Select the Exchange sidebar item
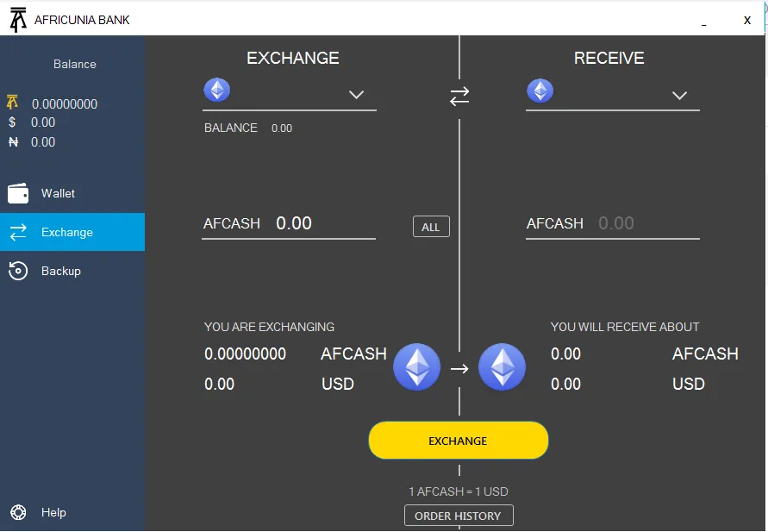This screenshot has width=768, height=532. pos(72,232)
